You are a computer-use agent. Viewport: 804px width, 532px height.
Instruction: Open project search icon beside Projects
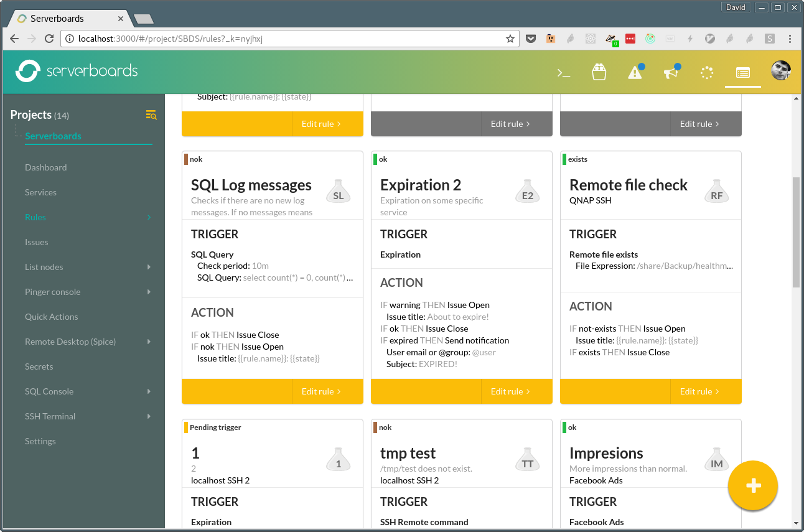[x=151, y=114]
